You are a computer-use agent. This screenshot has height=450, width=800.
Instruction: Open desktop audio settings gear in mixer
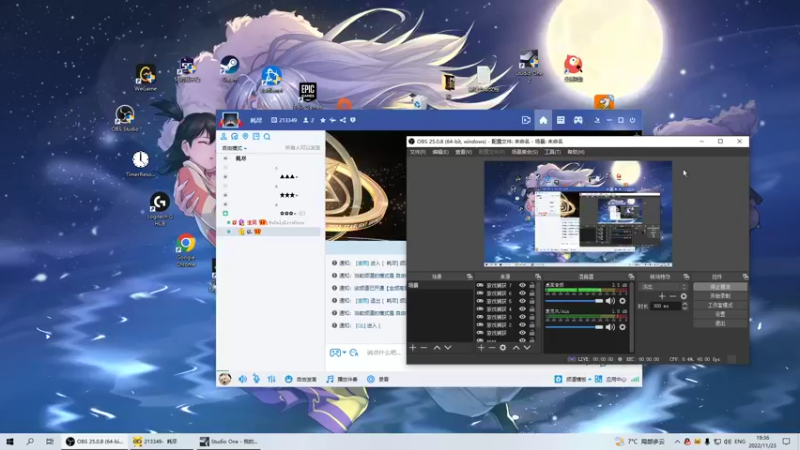(x=622, y=301)
